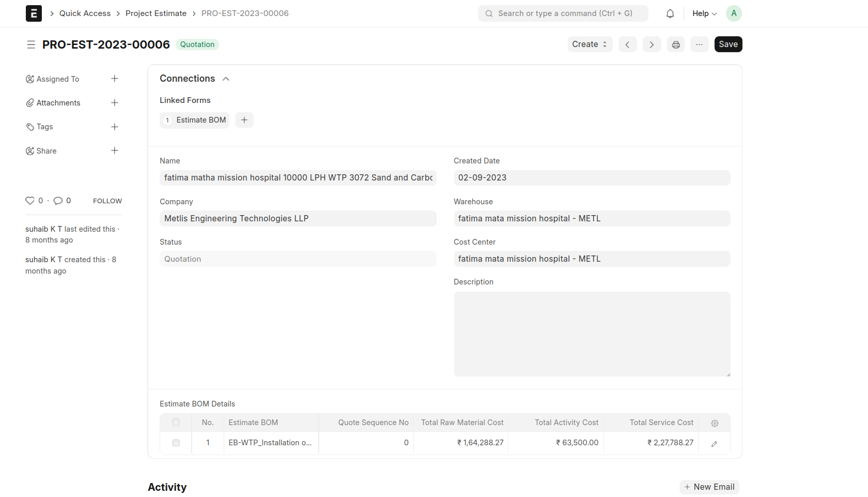Open the three-dot more options menu
This screenshot has height=497, width=868.
(x=699, y=44)
